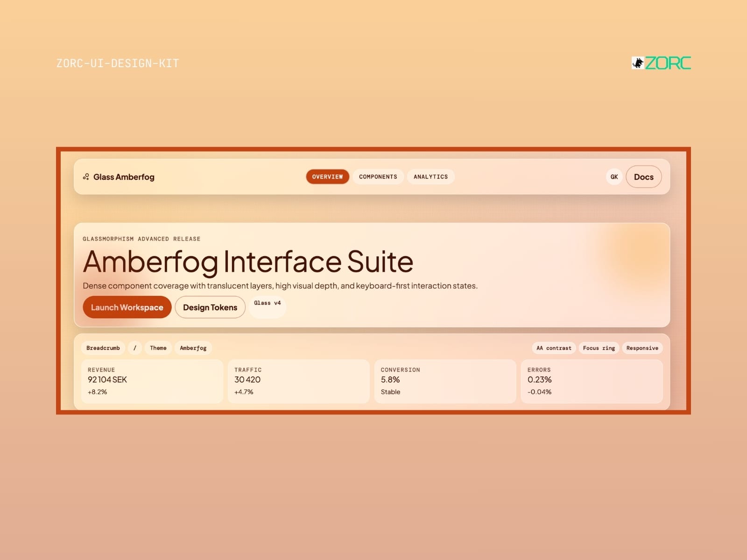Click the Responsive tag

[x=642, y=348]
